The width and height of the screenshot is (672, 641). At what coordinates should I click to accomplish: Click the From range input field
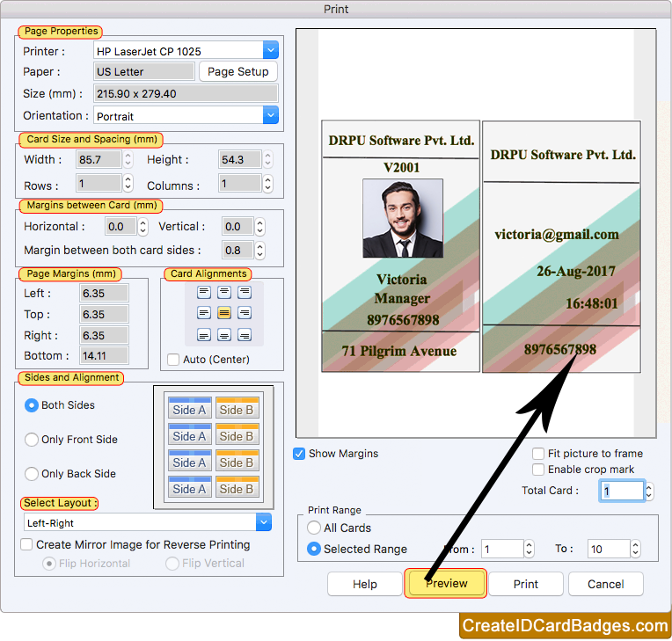point(502,549)
